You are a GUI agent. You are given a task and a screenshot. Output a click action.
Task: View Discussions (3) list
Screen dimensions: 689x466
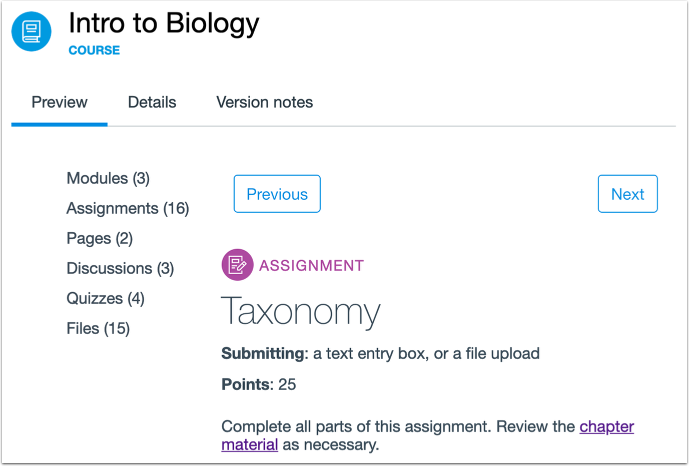pos(120,269)
